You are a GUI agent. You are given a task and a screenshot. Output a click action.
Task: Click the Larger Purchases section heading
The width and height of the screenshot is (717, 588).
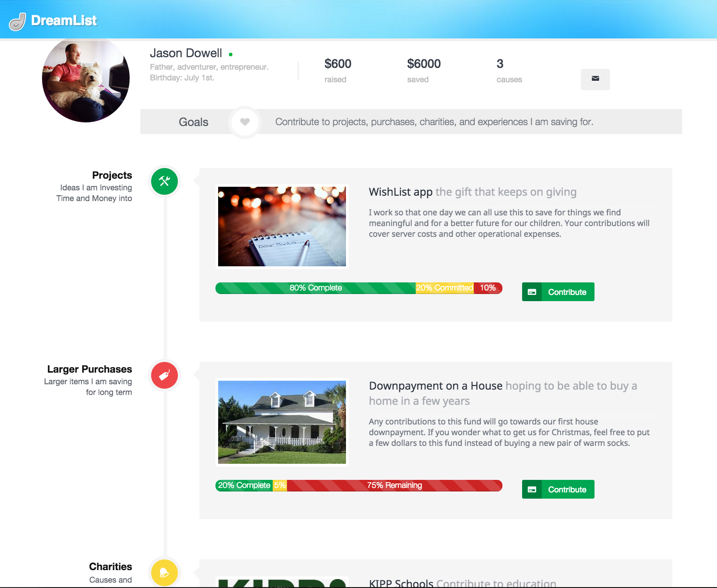coord(90,369)
